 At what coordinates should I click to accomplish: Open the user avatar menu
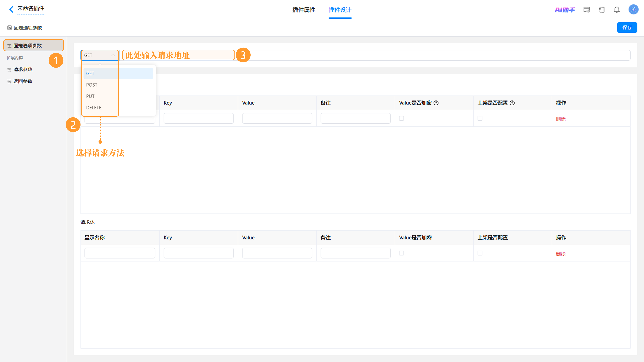pyautogui.click(x=633, y=10)
